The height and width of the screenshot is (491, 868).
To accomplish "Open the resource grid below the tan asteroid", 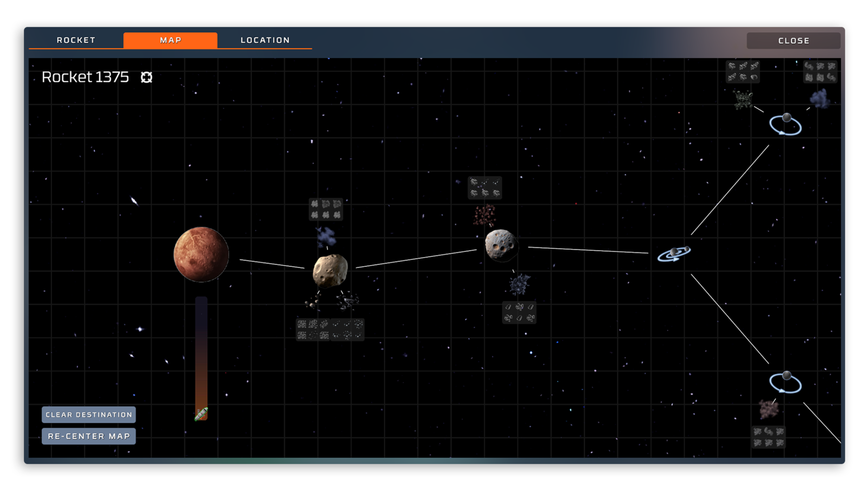I will pyautogui.click(x=330, y=329).
